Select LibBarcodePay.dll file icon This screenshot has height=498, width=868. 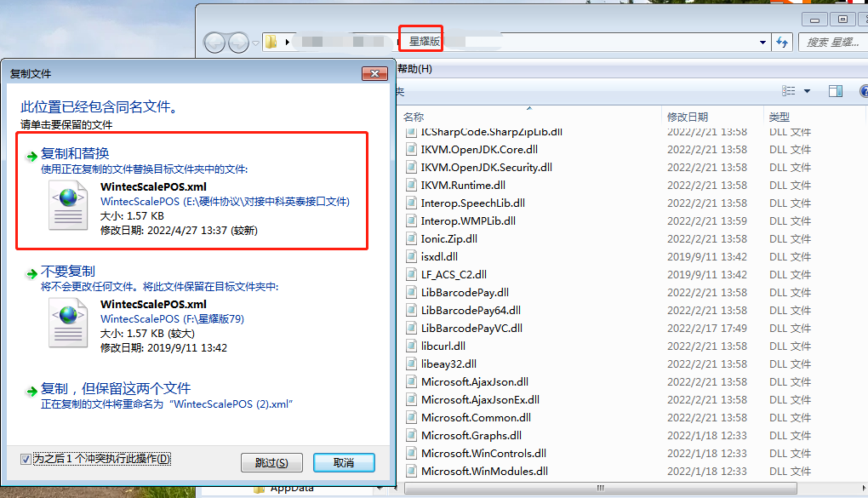411,293
